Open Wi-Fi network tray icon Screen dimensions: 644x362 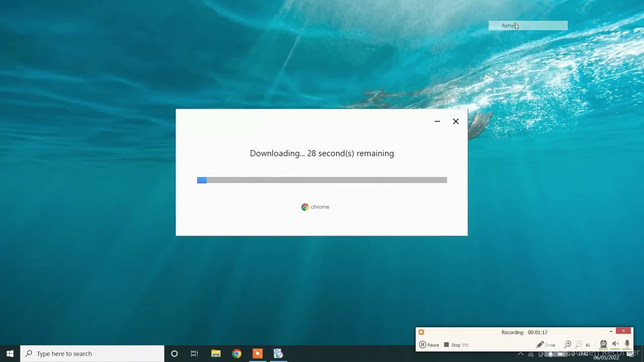click(531, 354)
